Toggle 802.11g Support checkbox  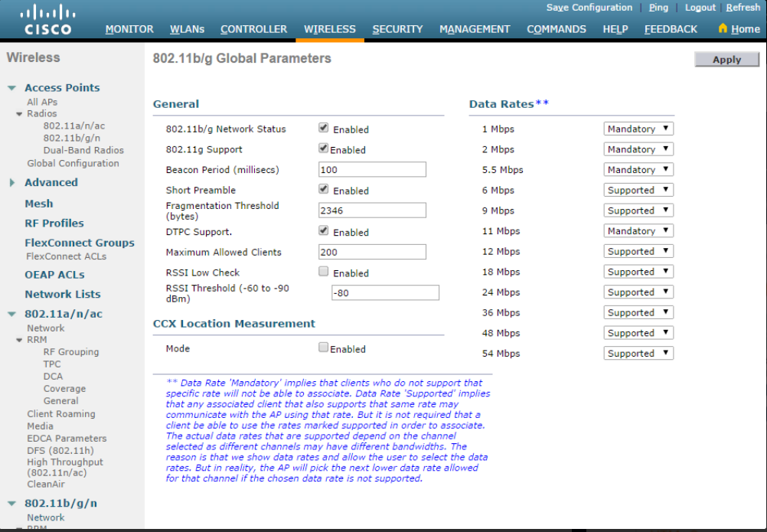pyautogui.click(x=323, y=149)
